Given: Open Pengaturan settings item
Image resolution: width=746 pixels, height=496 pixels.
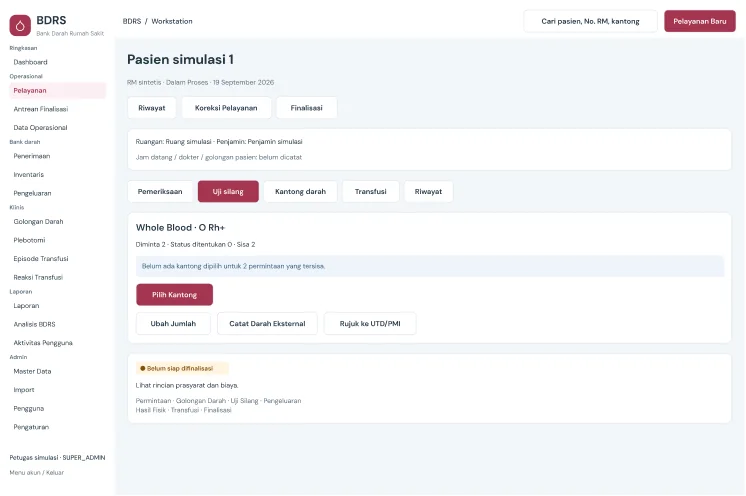Looking at the screenshot, I should tap(31, 427).
